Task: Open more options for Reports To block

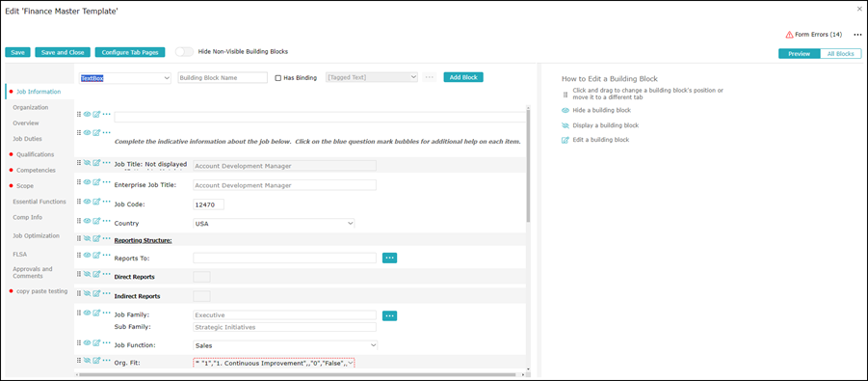Action: point(106,255)
